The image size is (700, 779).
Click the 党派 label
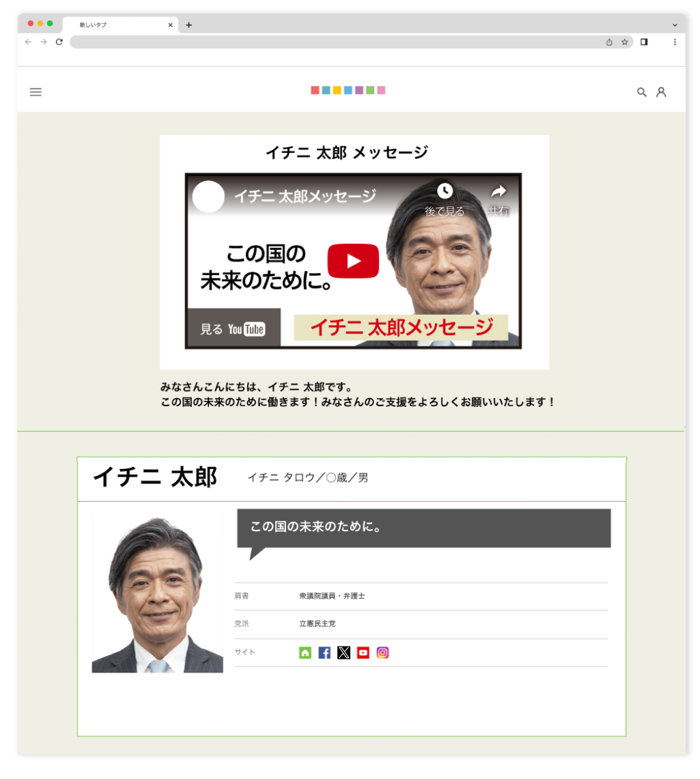coord(242,623)
